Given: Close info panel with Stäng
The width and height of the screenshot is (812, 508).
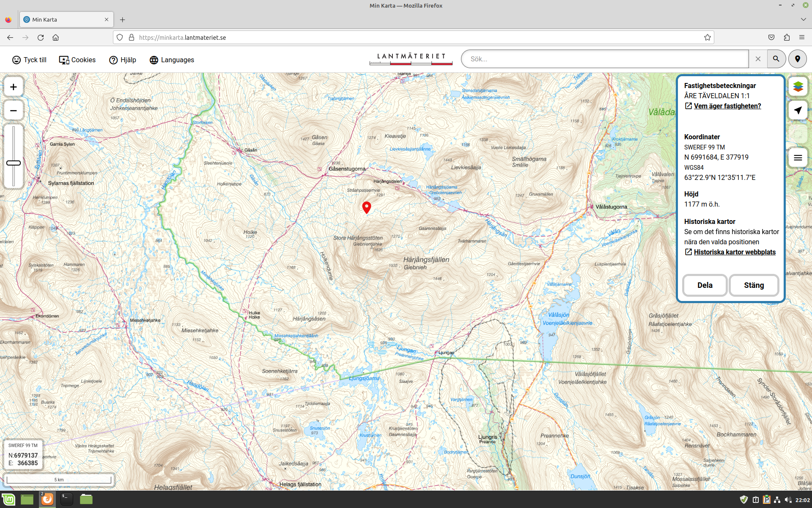Looking at the screenshot, I should tap(754, 285).
